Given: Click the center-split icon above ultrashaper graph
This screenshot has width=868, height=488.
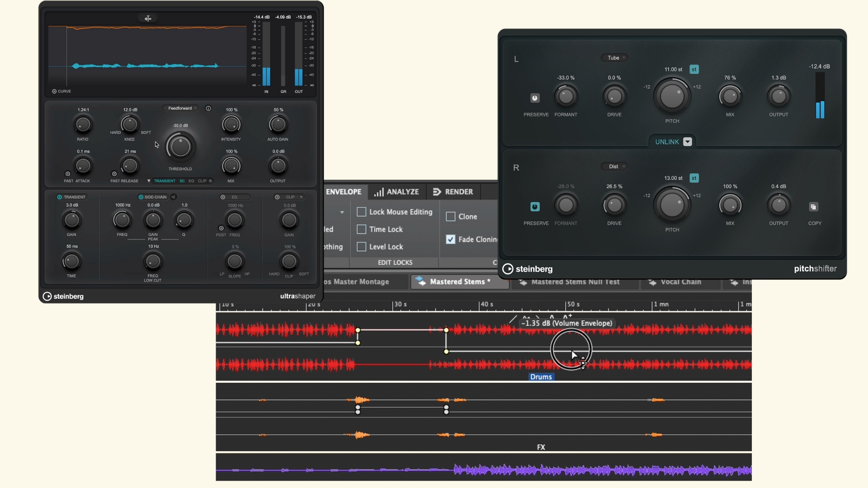Looking at the screenshot, I should click(148, 19).
